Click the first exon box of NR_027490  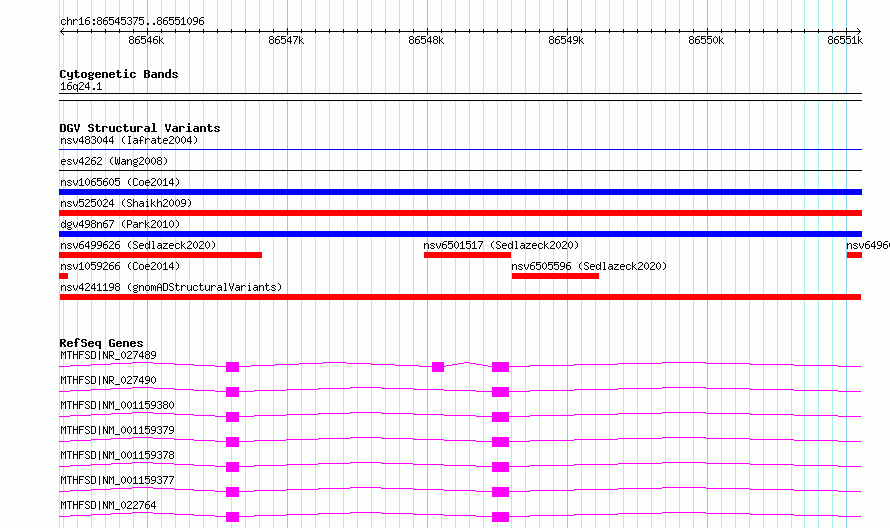click(x=232, y=392)
